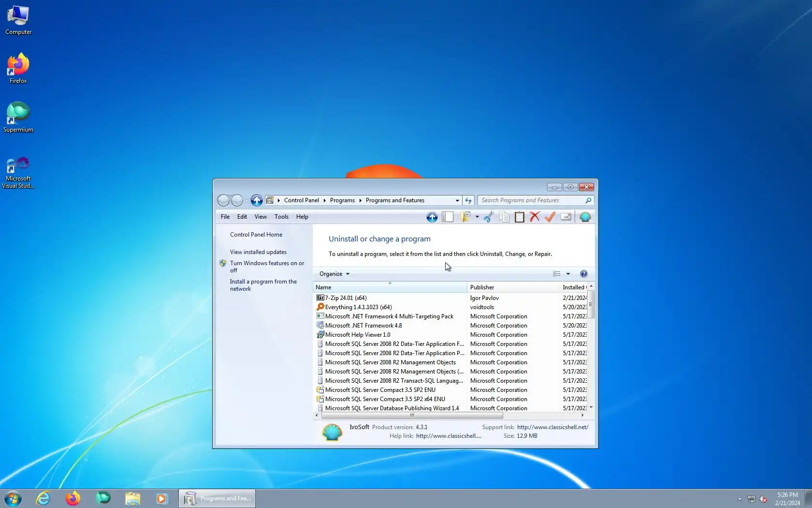Image resolution: width=812 pixels, height=508 pixels.
Task: Click the Paste clipboard toolbar icon
Action: 520,217
